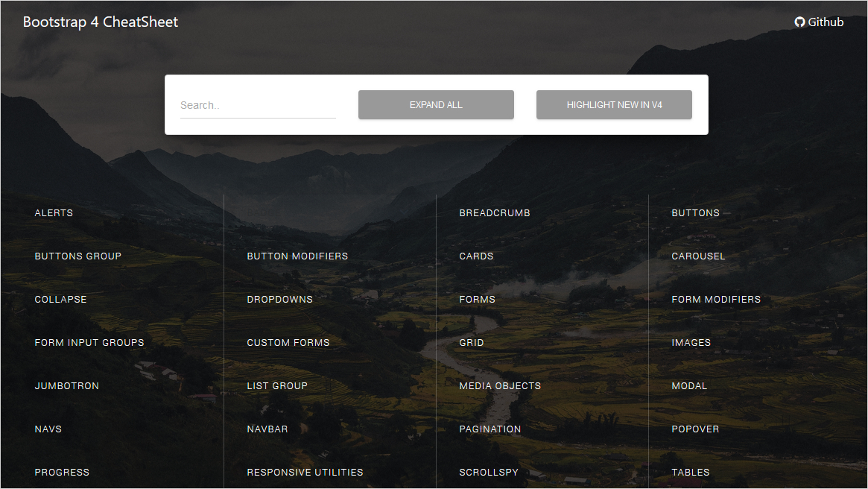Expand the Grid section
Viewport: 868px width, 489px height.
472,343
